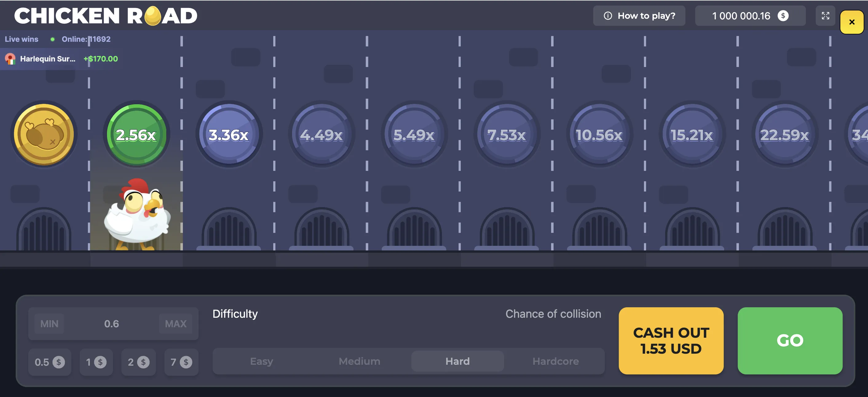Click the bet amount field showing 0.6
Screen dimensions: 868x397
pyautogui.click(x=112, y=323)
